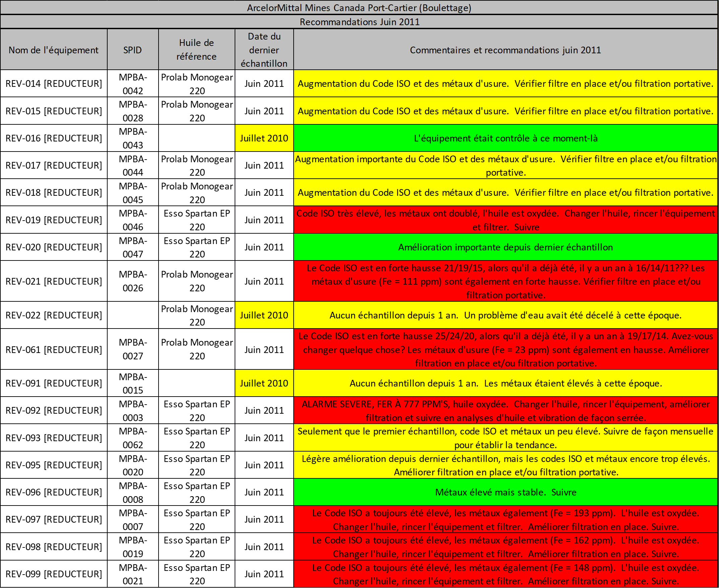Click the Juillet 2010 date cell for REV-091
This screenshot has height=588, width=719.
click(x=264, y=383)
